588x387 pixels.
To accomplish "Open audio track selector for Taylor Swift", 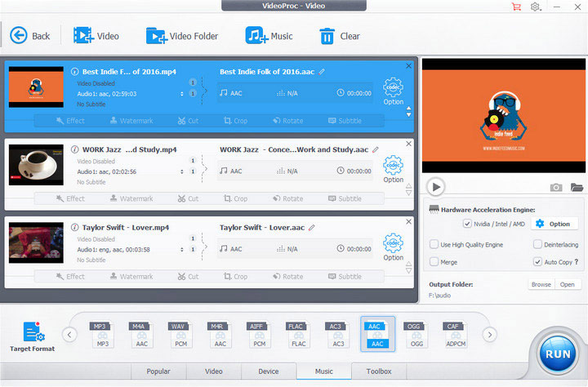I will pyautogui.click(x=182, y=249).
